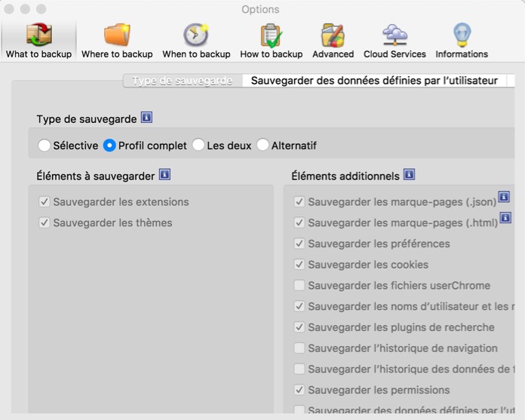Enable Sauvegarder l'historique de navigation
The width and height of the screenshot is (525, 420).
(299, 348)
